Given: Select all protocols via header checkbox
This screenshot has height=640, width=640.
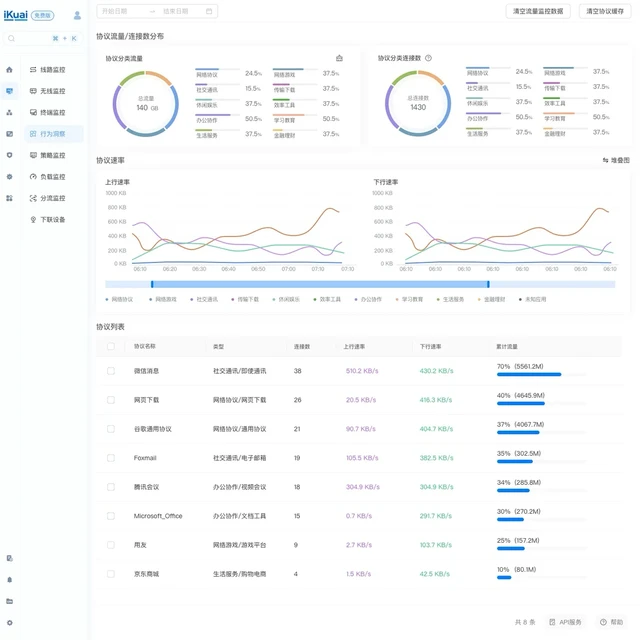Looking at the screenshot, I should [x=111, y=346].
